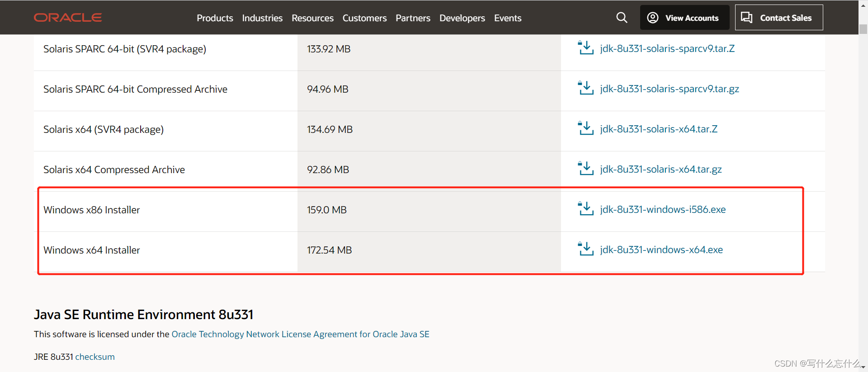868x372 pixels.
Task: Download jdk-8u331-solaris-sparcv9.tar.Z link
Action: pos(667,48)
